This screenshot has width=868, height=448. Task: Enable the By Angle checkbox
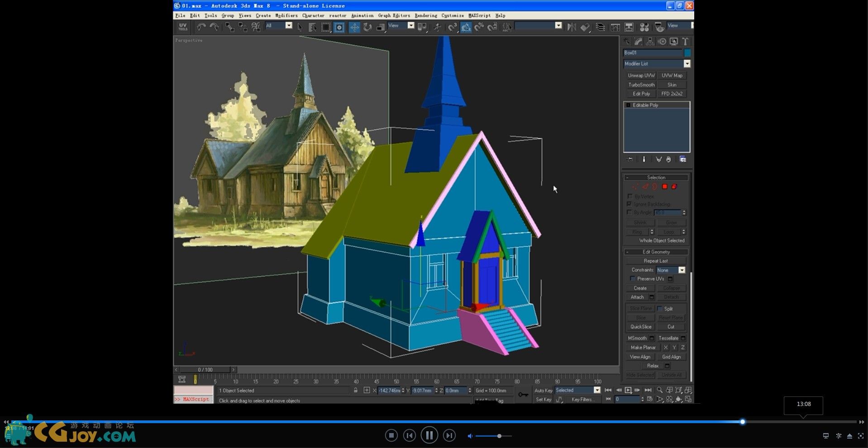point(630,212)
